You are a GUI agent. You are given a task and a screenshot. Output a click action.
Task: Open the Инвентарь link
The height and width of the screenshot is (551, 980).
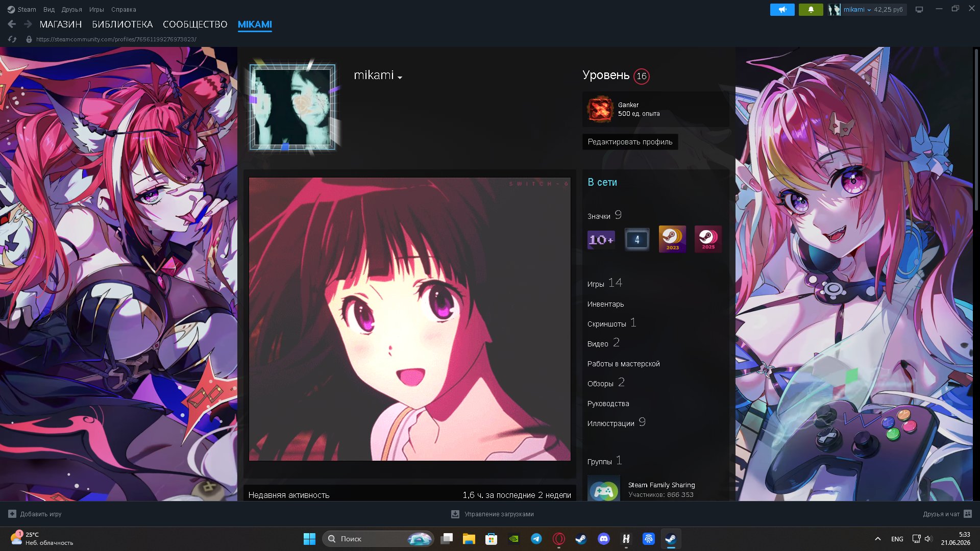(x=605, y=304)
